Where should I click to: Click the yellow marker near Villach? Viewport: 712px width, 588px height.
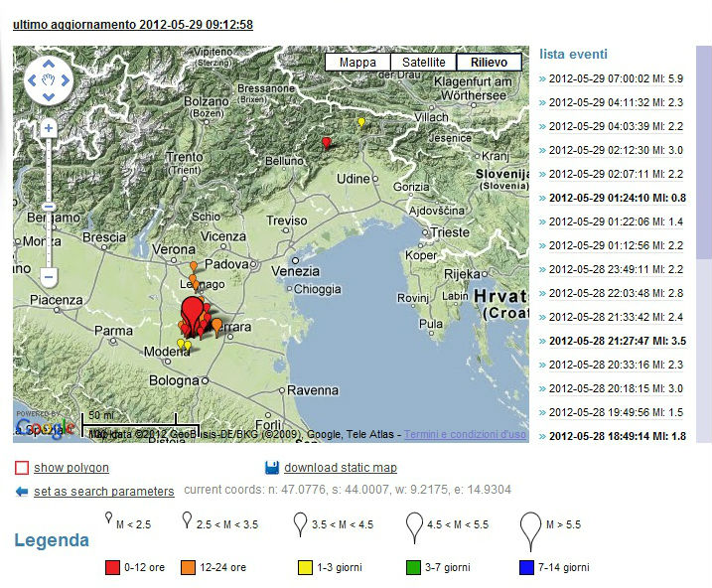(x=361, y=122)
